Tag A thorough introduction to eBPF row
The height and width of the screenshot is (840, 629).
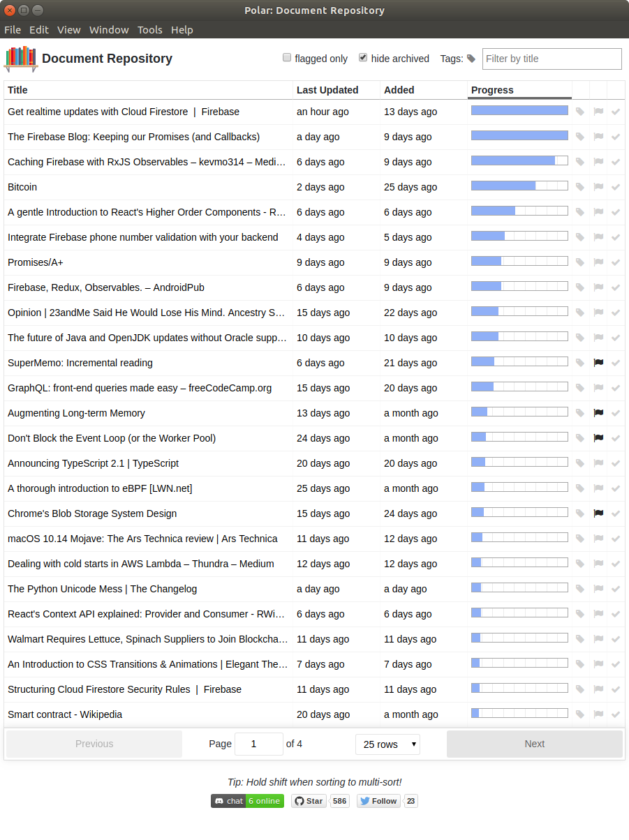coord(579,488)
